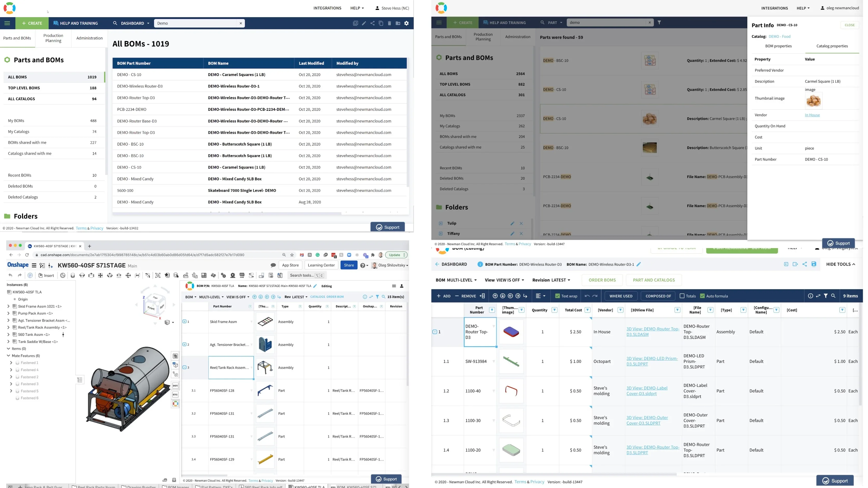Viewport: 868px width, 488px height.
Task: Click the save icon in the BOM header toolbar
Action: coord(814,264)
